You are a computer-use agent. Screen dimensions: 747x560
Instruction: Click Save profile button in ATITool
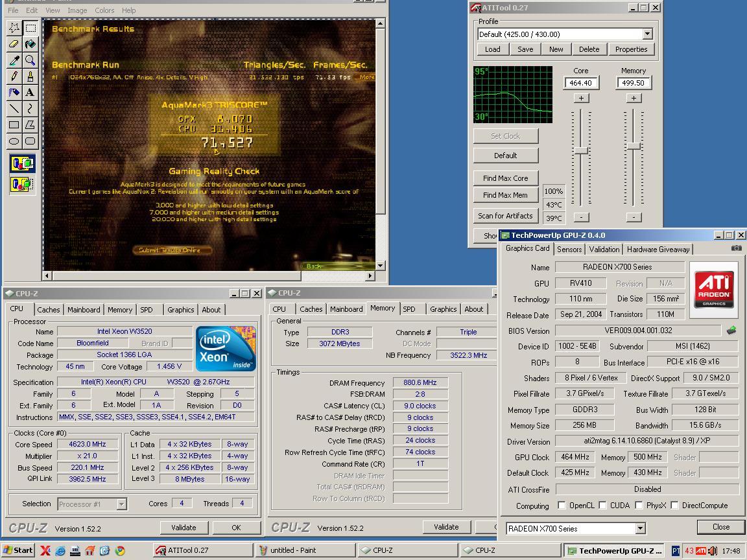(x=525, y=49)
